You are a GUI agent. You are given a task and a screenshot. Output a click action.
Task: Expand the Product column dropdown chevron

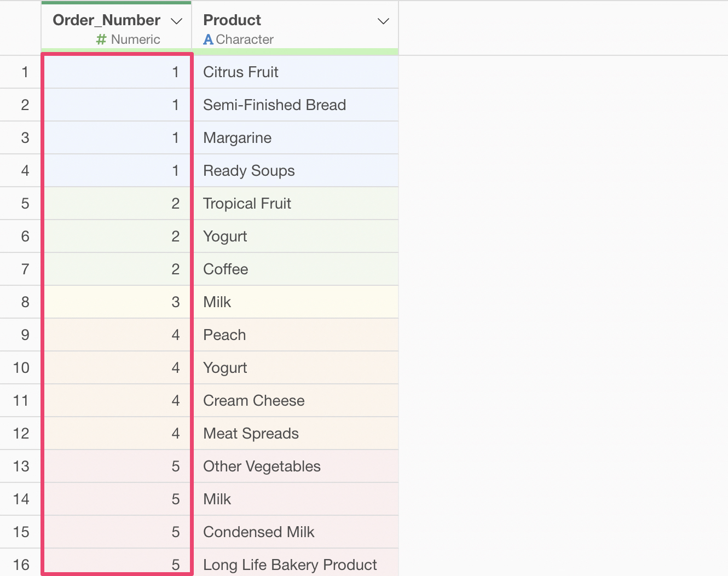383,21
